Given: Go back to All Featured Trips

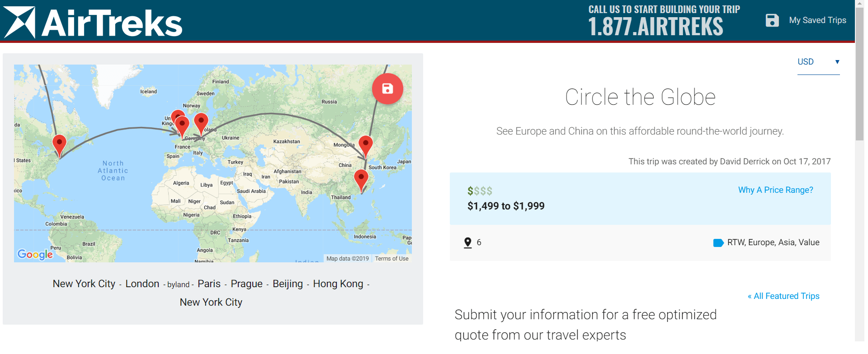Looking at the screenshot, I should tap(783, 296).
